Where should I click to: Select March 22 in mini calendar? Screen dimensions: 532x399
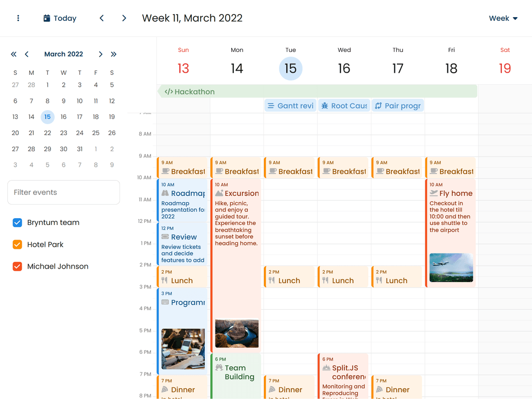pos(47,133)
